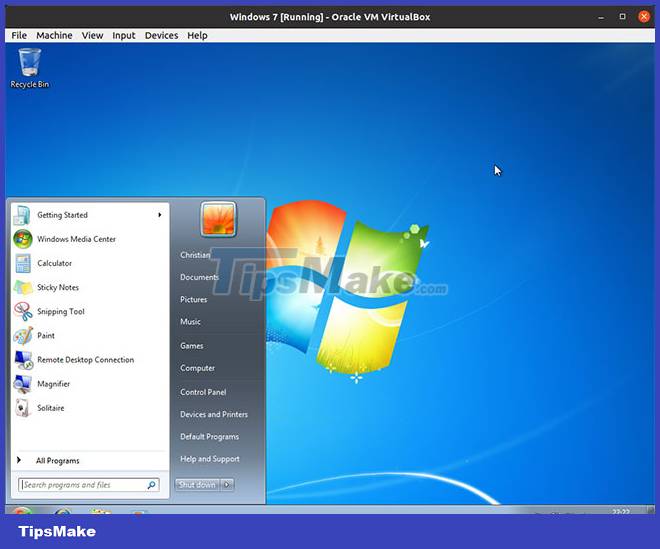Expand the Getting Started submenu arrow
Image resolution: width=660 pixels, height=549 pixels.
point(160,215)
